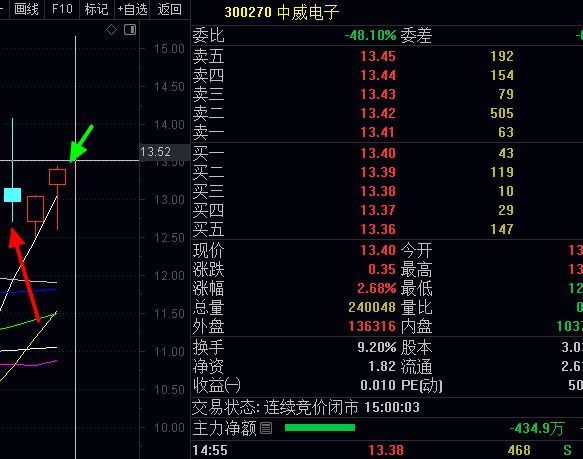The image size is (583, 459).
Task: Click the green arrow annotation on chart
Action: (81, 144)
